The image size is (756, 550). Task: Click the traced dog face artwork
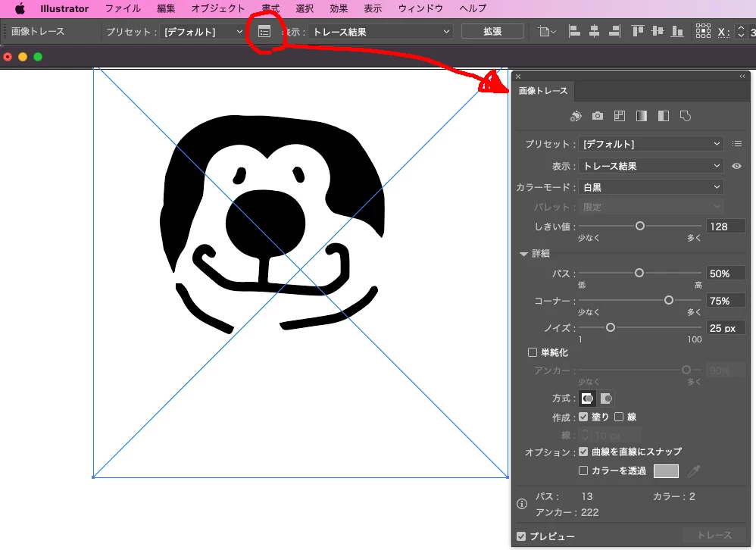(273, 224)
